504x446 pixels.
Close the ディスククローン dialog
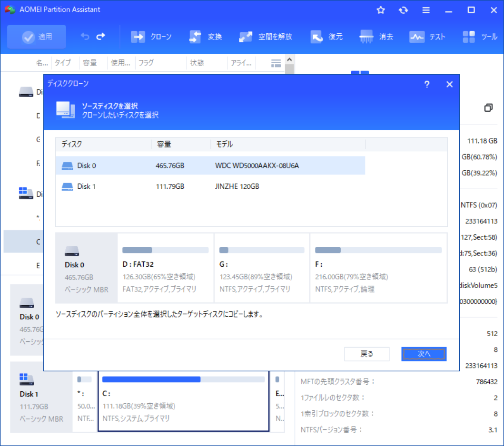(449, 85)
